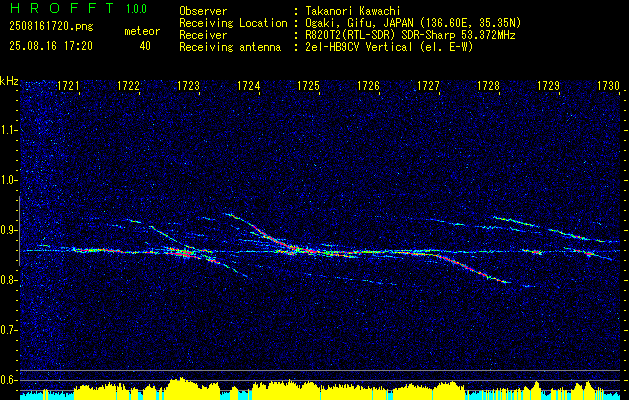Image resolution: width=629 pixels, height=400 pixels.
Task: Click the 1728 time axis marker
Action: [x=489, y=86]
